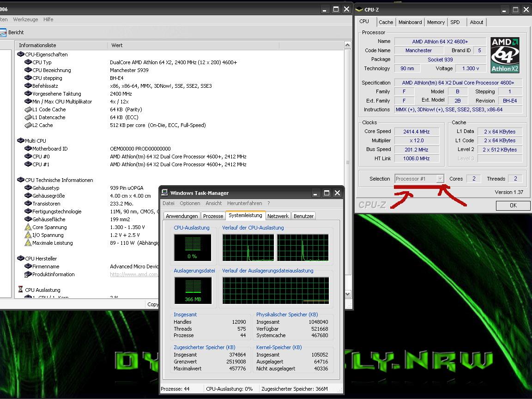Screen dimensions: 532x399
Task: Click the Auslagerungsdatei 366 MB meter
Action: pyautogui.click(x=193, y=290)
